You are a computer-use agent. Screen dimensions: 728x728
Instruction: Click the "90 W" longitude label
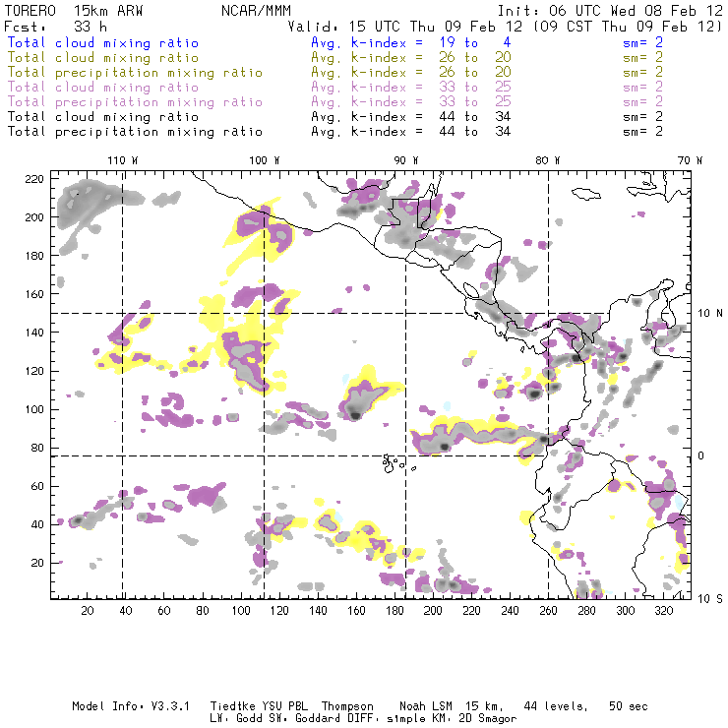pyautogui.click(x=406, y=160)
